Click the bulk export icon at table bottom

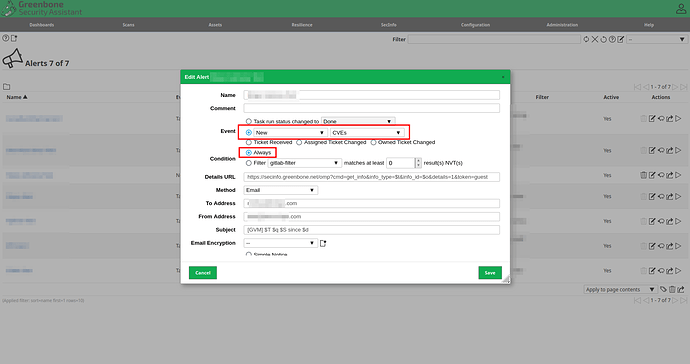click(681, 289)
